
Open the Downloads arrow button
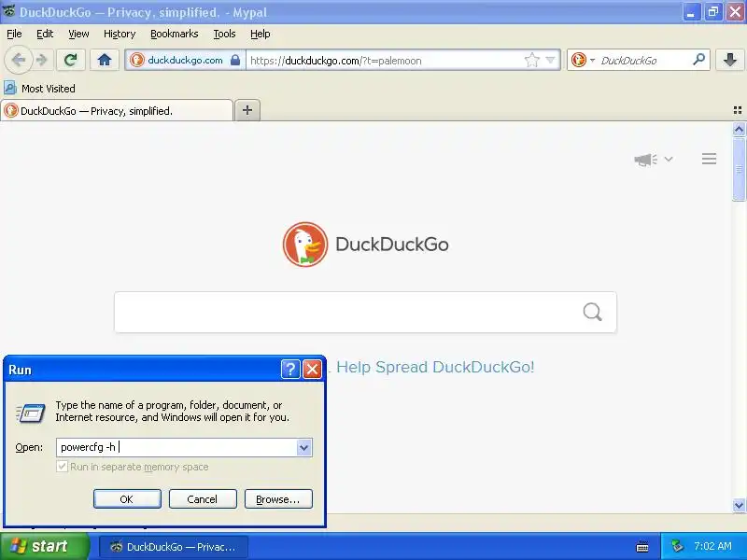(x=730, y=60)
